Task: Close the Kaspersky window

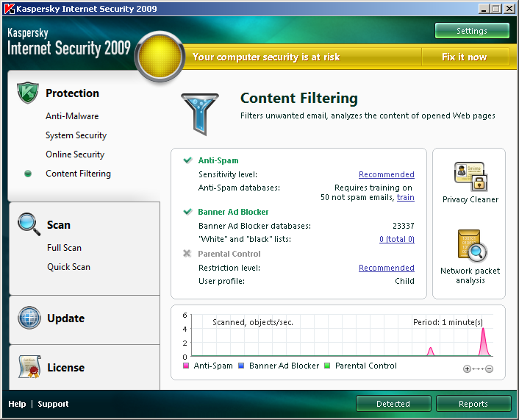Action: pyautogui.click(x=509, y=9)
